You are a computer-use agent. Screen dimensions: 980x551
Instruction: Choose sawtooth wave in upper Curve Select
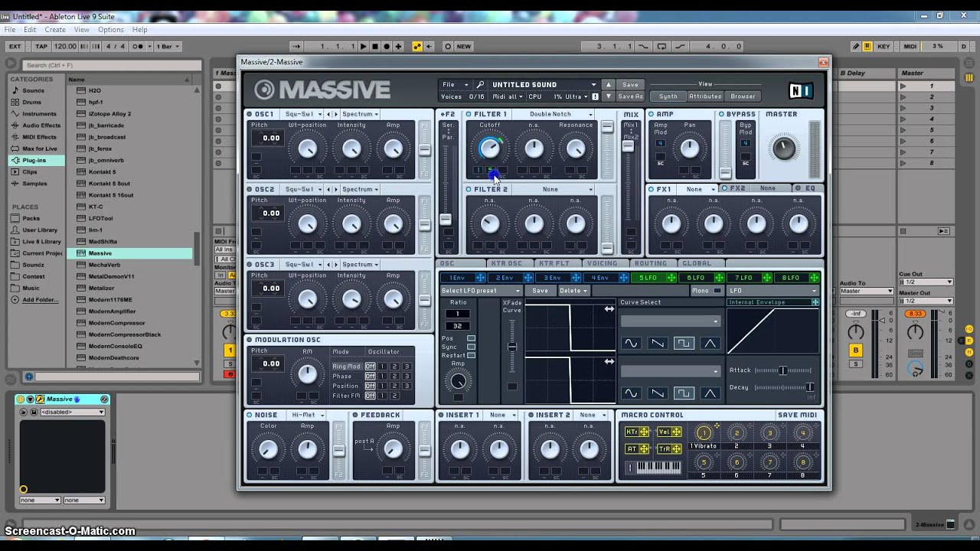tap(658, 344)
